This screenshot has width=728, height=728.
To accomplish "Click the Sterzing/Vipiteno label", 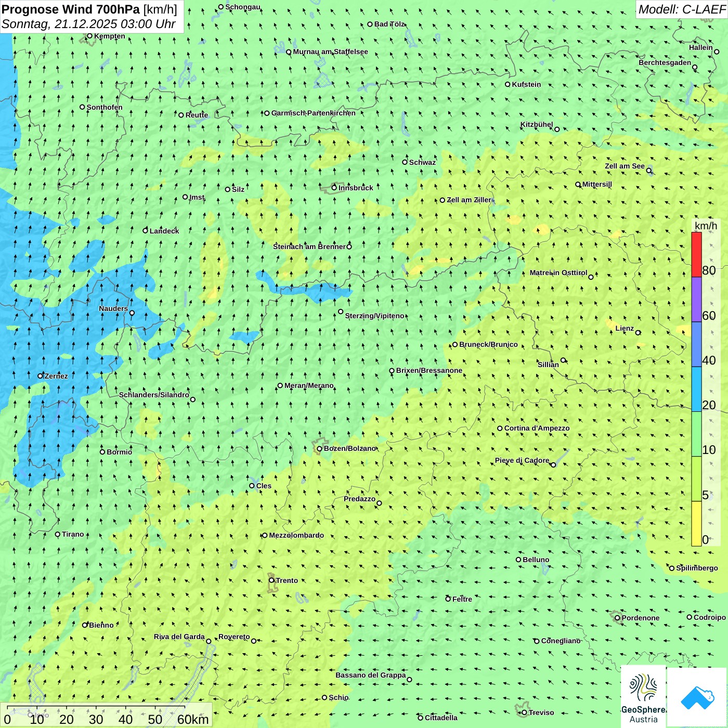I will (x=374, y=316).
